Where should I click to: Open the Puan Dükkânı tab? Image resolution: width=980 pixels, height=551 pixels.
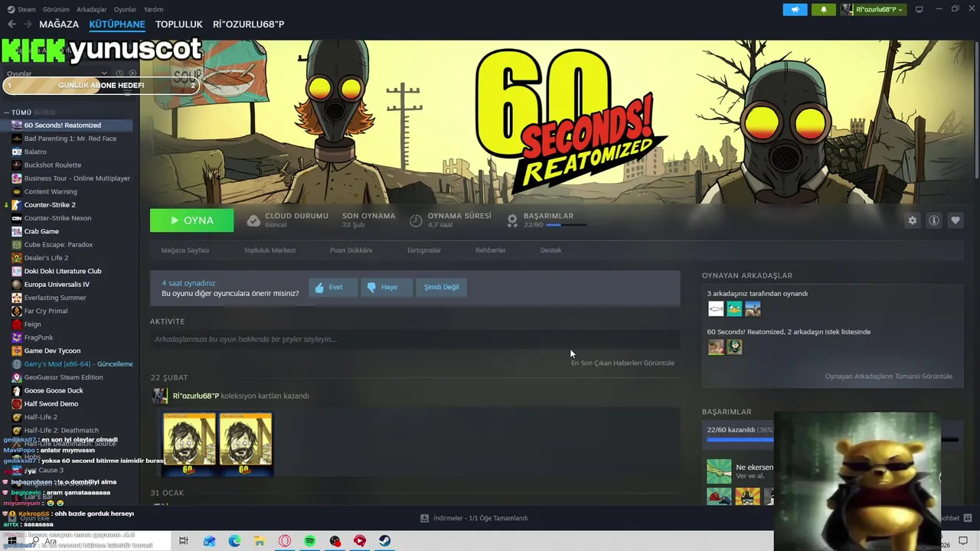[x=351, y=250]
